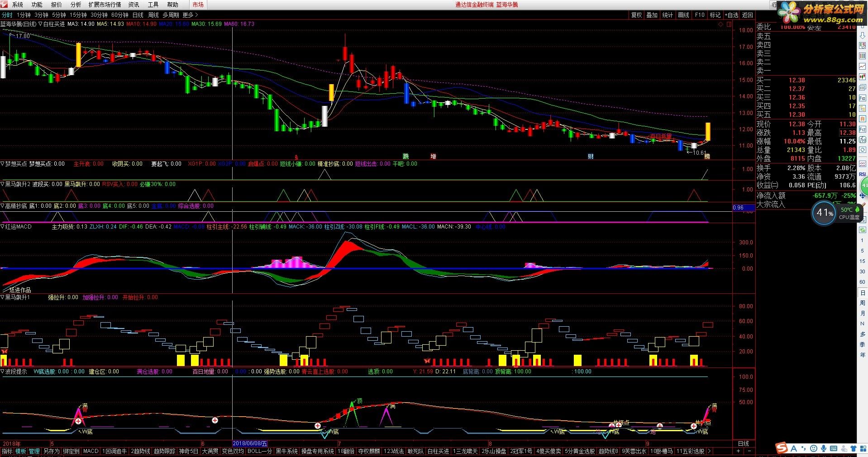The image size is (868, 457).
Task: Select the 1分钟 period
Action: coord(24,15)
